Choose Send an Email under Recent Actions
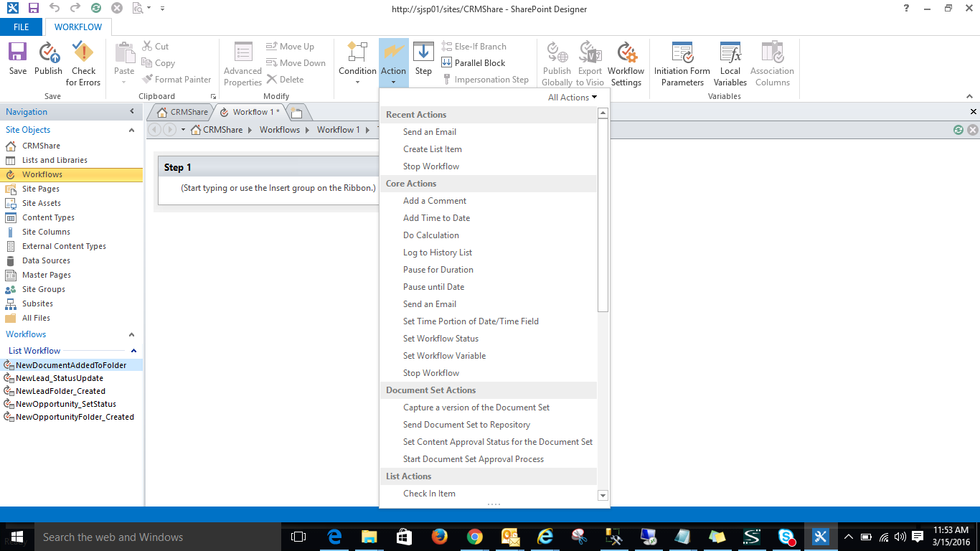Viewport: 980px width, 551px height. [430, 132]
